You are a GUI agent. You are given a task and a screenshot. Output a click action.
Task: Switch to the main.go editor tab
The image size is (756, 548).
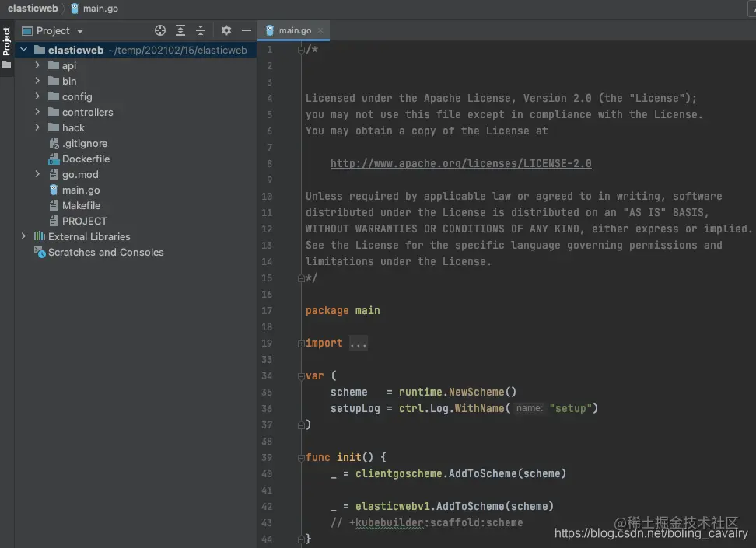pyautogui.click(x=294, y=30)
